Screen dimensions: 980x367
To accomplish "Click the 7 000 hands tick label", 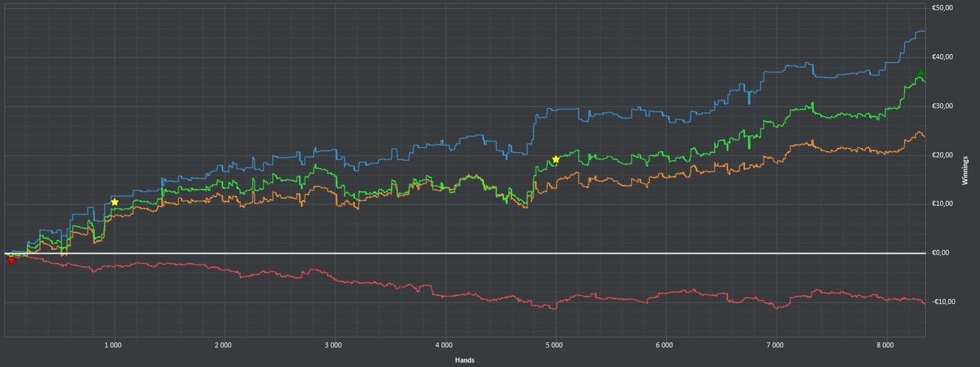I will pos(775,346).
